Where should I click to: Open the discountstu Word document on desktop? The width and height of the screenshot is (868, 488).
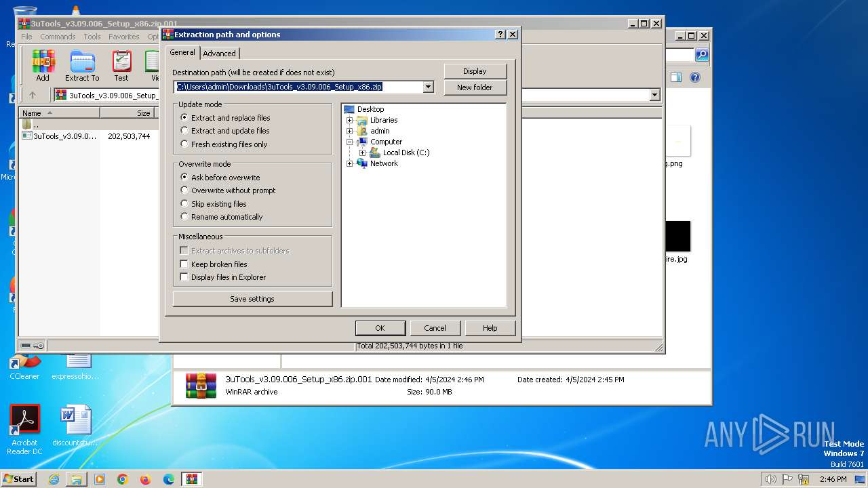pos(75,426)
